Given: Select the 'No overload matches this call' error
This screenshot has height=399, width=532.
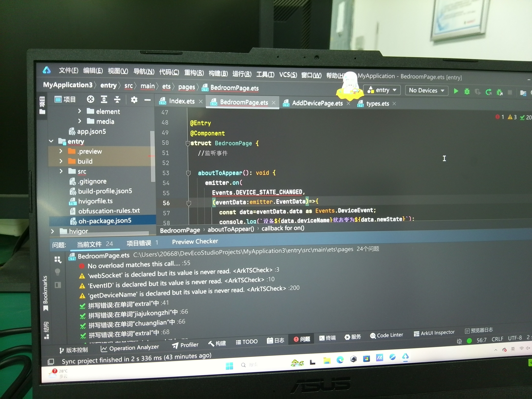Looking at the screenshot, I should 135,265.
